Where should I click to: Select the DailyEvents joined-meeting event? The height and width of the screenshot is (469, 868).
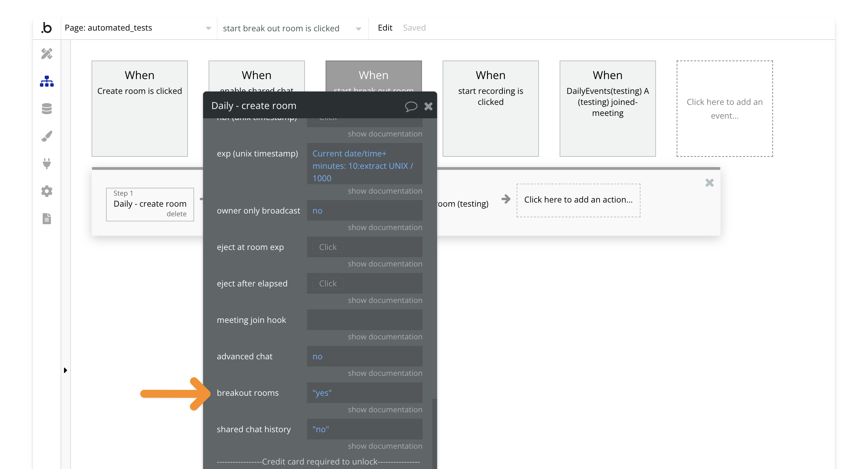(x=608, y=109)
